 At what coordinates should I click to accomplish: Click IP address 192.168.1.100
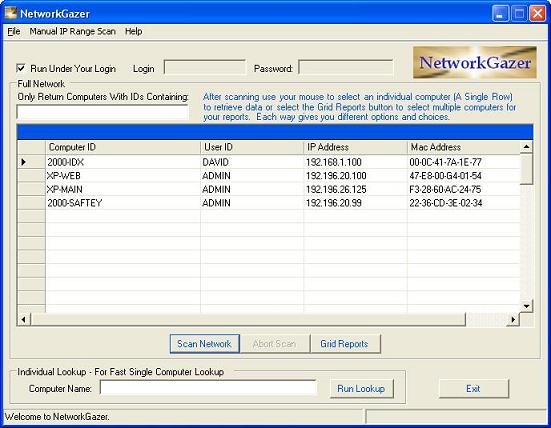point(355,162)
